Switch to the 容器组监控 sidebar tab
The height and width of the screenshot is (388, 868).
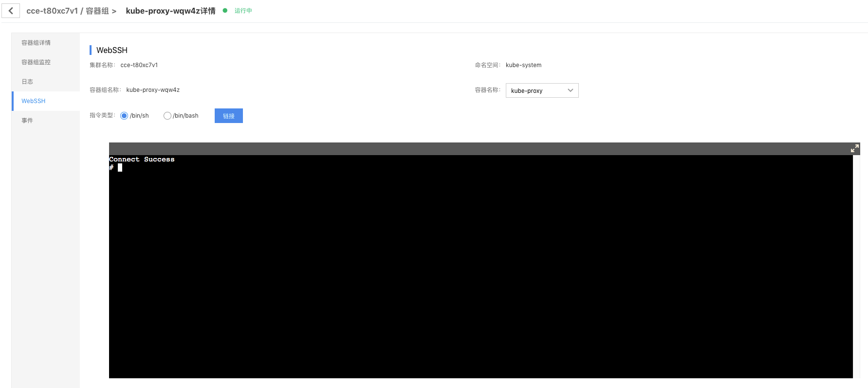(x=46, y=62)
